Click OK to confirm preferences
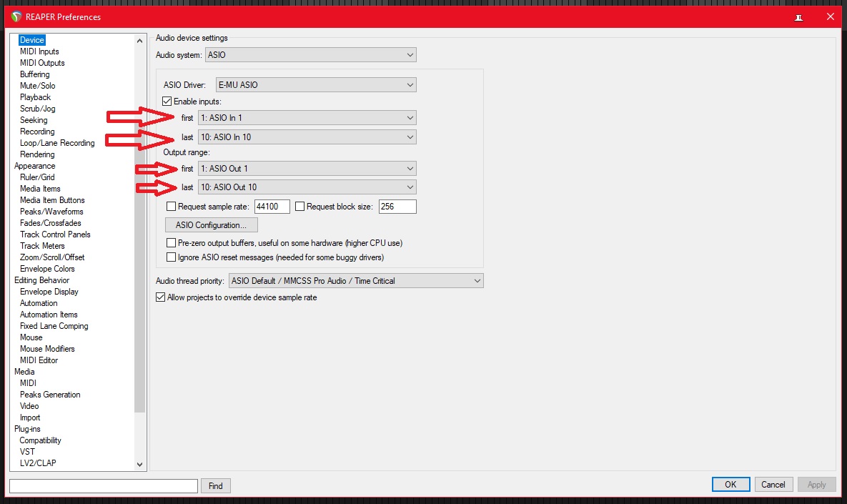 (730, 485)
